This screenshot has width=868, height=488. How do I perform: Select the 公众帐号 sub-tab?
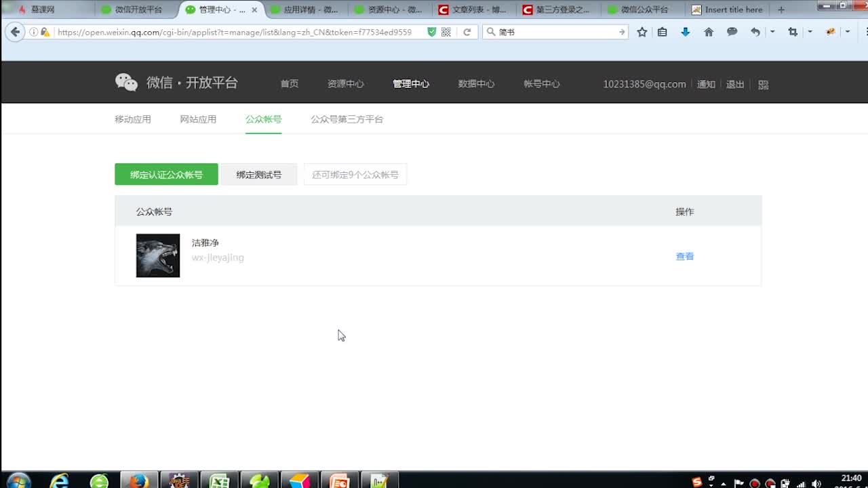[264, 119]
